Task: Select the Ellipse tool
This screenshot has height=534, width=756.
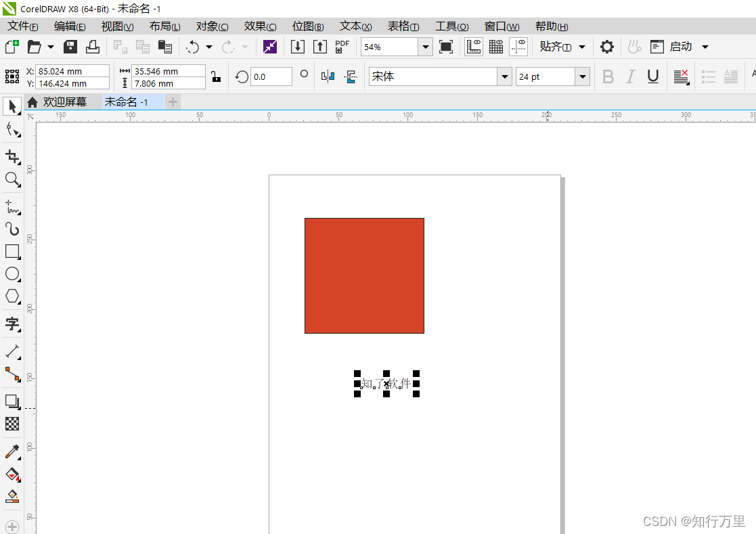Action: click(12, 273)
